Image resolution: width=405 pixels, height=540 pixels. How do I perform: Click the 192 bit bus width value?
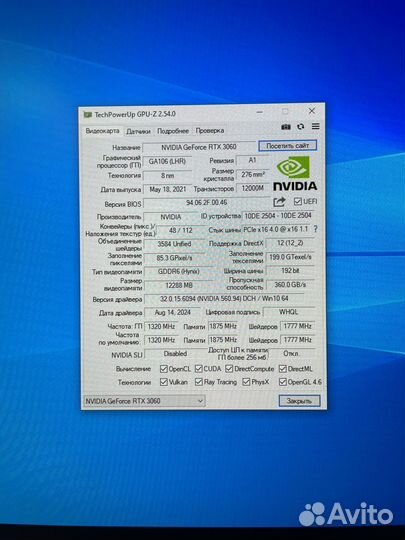click(290, 271)
